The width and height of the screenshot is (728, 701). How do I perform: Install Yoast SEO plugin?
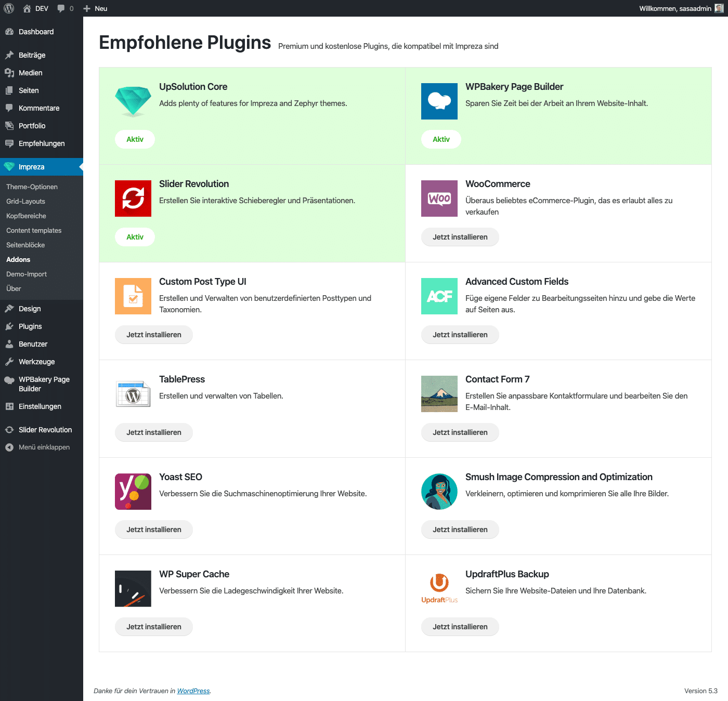click(154, 530)
